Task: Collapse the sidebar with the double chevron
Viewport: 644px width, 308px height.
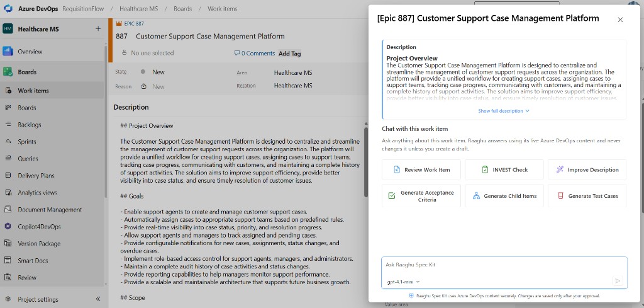Action: 97,299
